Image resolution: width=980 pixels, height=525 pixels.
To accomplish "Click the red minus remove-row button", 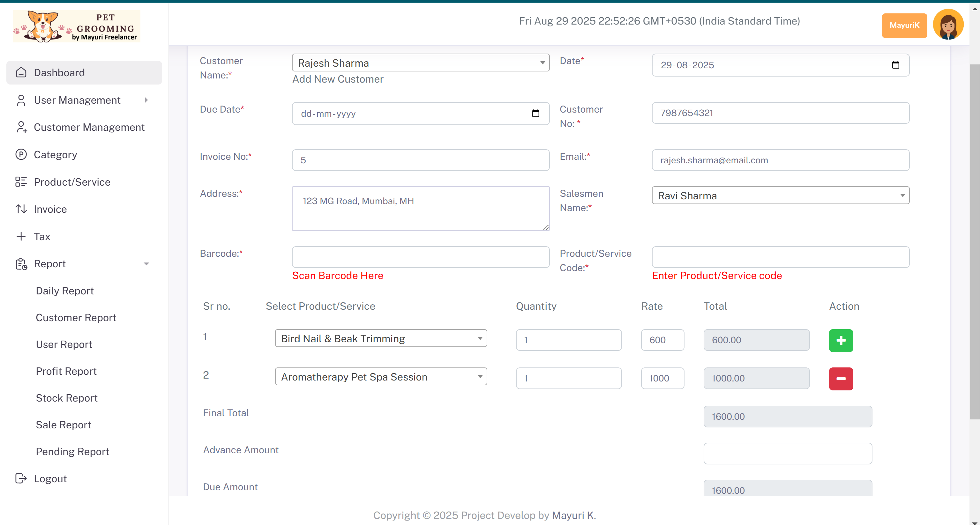I will click(x=841, y=379).
